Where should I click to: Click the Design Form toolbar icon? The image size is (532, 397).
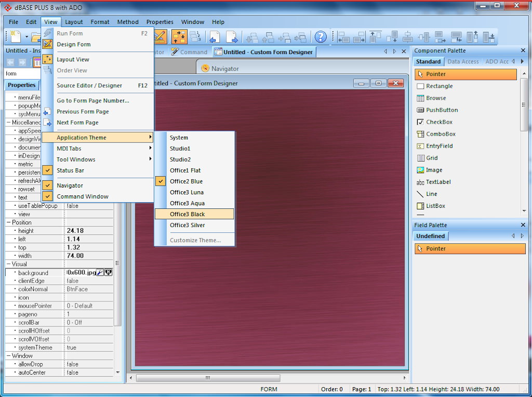click(160, 37)
